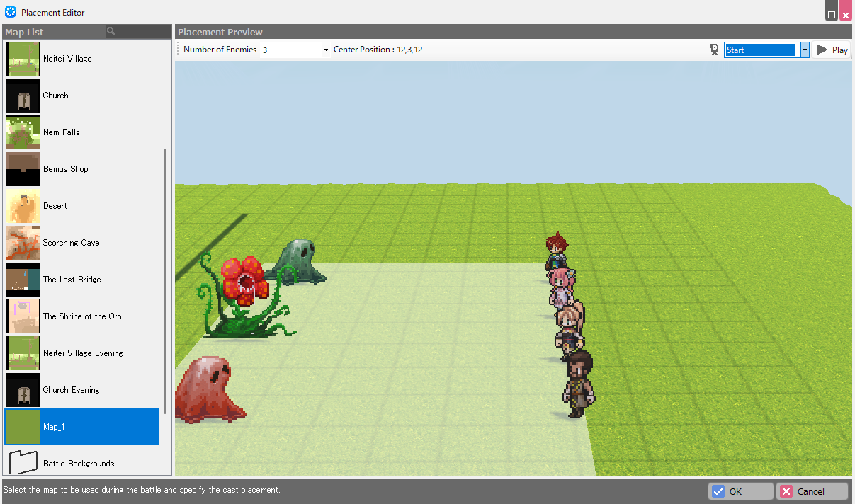Click the camera icon beside Start dropdown
The image size is (855, 504).
[x=714, y=50]
